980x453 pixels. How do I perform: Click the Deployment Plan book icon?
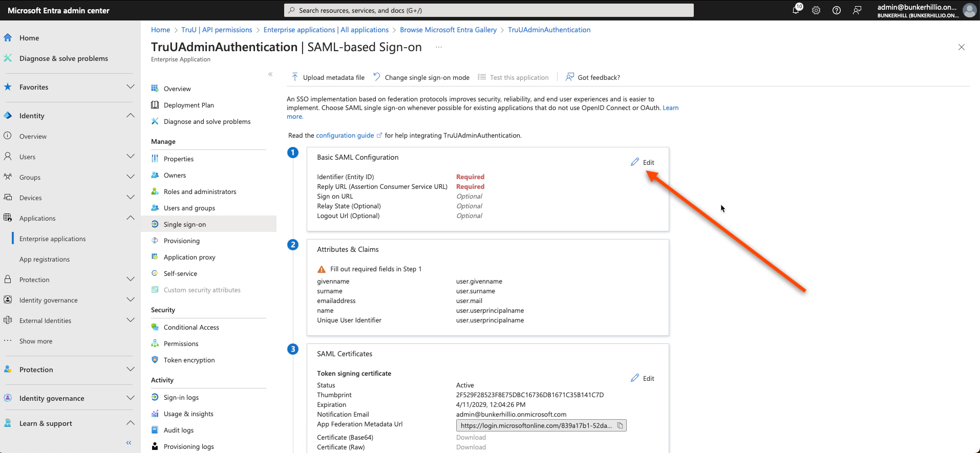pos(155,105)
